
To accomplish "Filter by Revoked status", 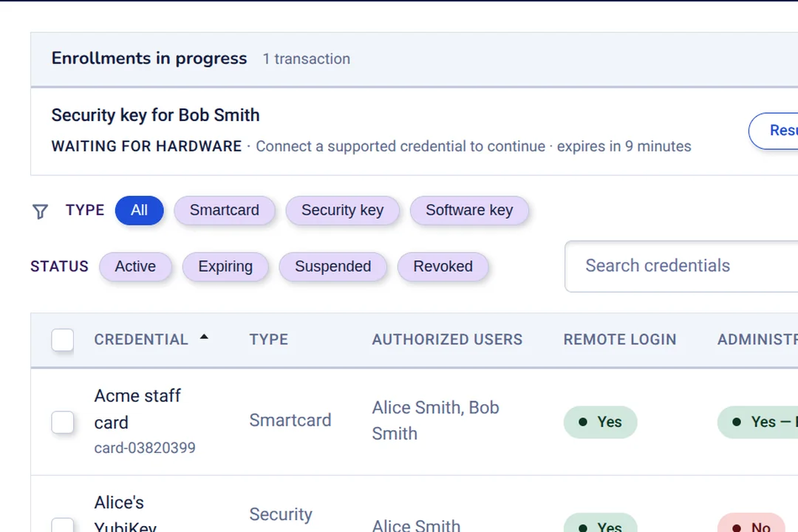I will pyautogui.click(x=443, y=267).
